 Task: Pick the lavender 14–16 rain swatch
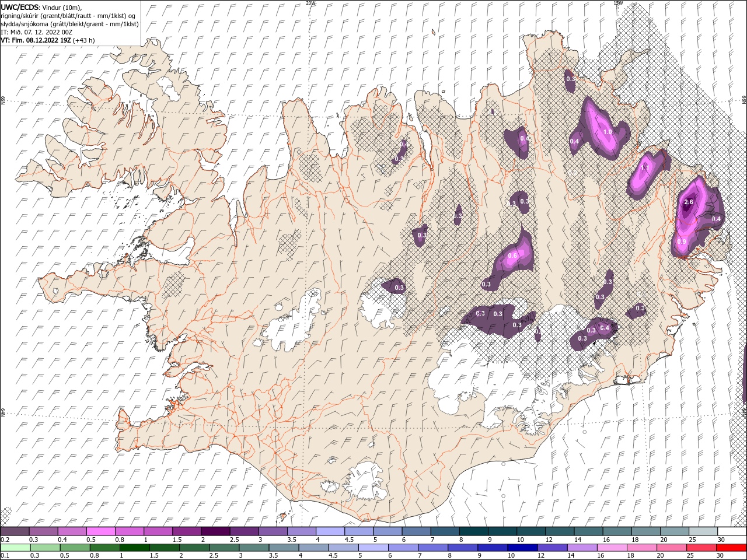tap(582, 548)
